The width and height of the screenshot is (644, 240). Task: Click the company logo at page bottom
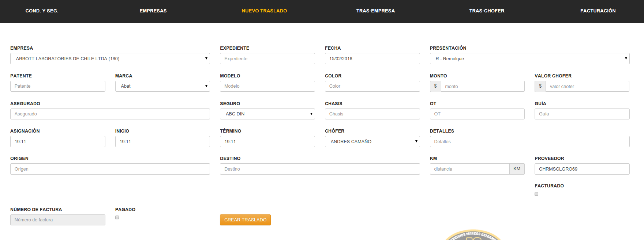point(473,235)
